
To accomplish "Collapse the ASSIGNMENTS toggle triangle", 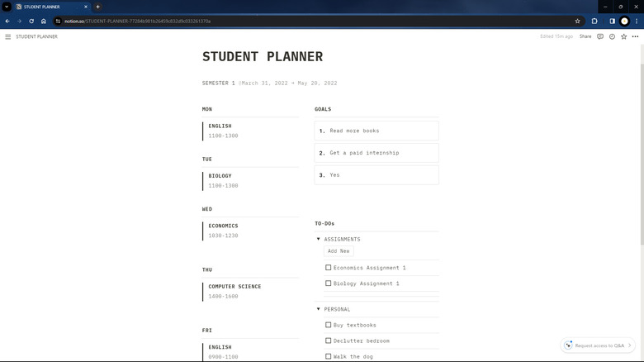I will pyautogui.click(x=319, y=239).
